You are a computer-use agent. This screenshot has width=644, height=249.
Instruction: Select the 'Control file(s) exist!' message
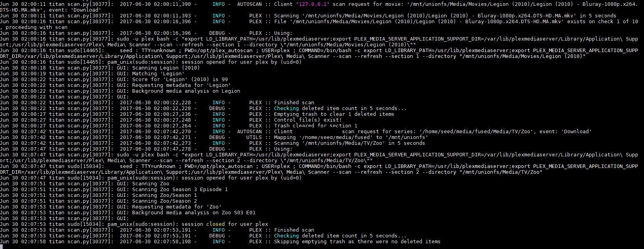308,120
